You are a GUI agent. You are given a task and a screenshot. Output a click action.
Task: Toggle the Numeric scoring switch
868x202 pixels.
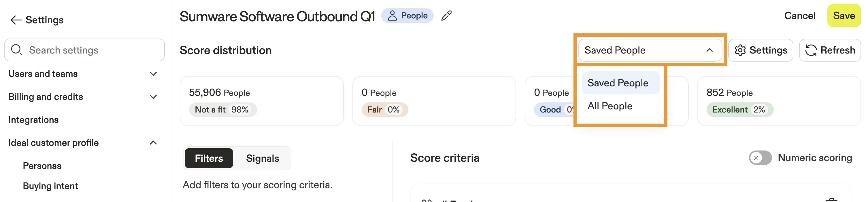pos(760,158)
